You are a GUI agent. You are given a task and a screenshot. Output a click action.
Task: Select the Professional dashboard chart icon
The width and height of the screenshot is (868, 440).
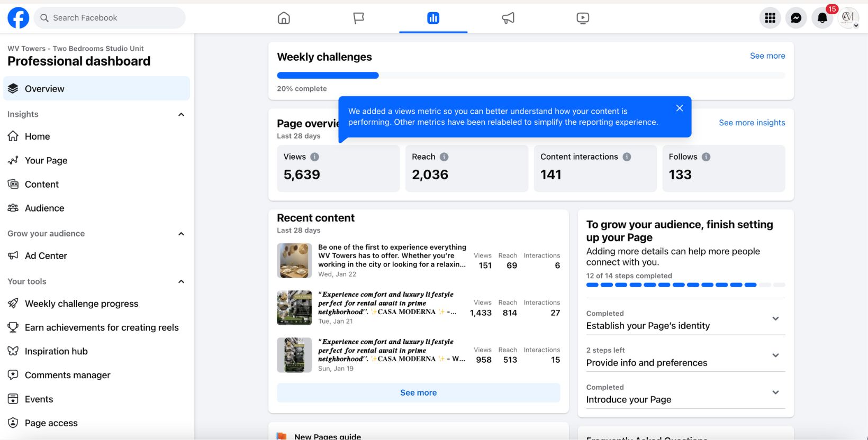[433, 18]
